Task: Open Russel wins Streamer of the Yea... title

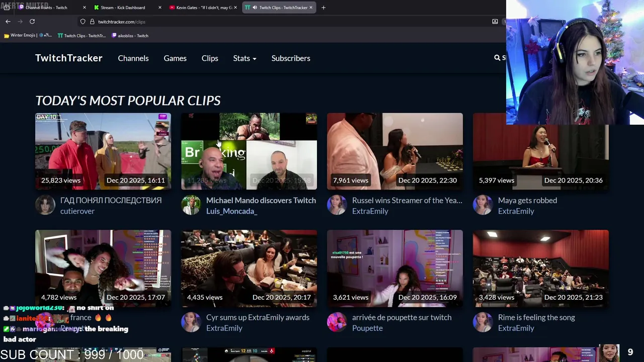Action: point(407,200)
